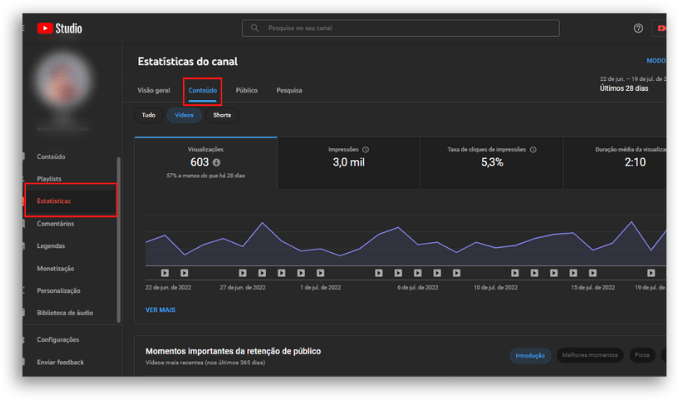Click video marker above 27 de jun. de 2022
Viewport: 700px width, 400px height.
tap(242, 273)
